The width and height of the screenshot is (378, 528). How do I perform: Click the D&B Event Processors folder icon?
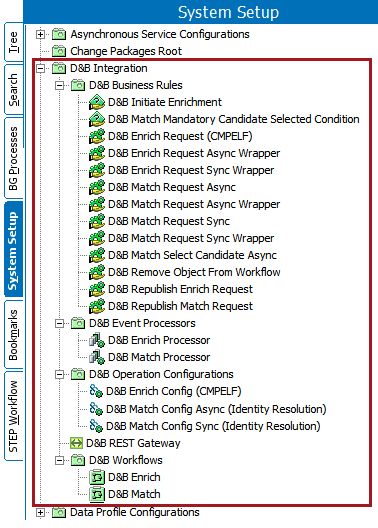pos(78,323)
